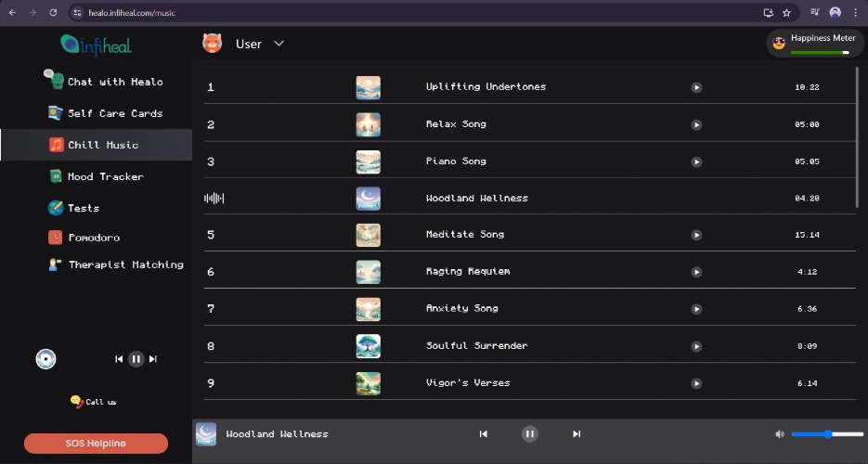
Task: Click the Call us link
Action: point(93,402)
